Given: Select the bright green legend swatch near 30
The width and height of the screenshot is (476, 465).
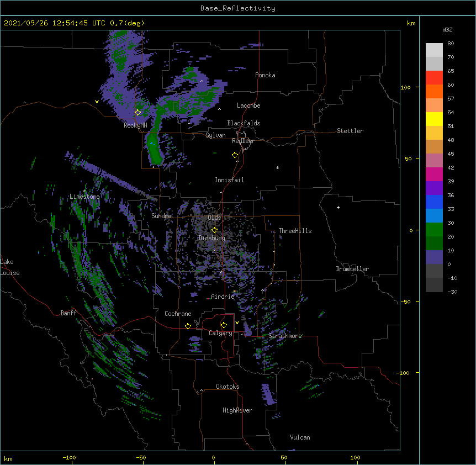Looking at the screenshot, I should click(x=434, y=230).
